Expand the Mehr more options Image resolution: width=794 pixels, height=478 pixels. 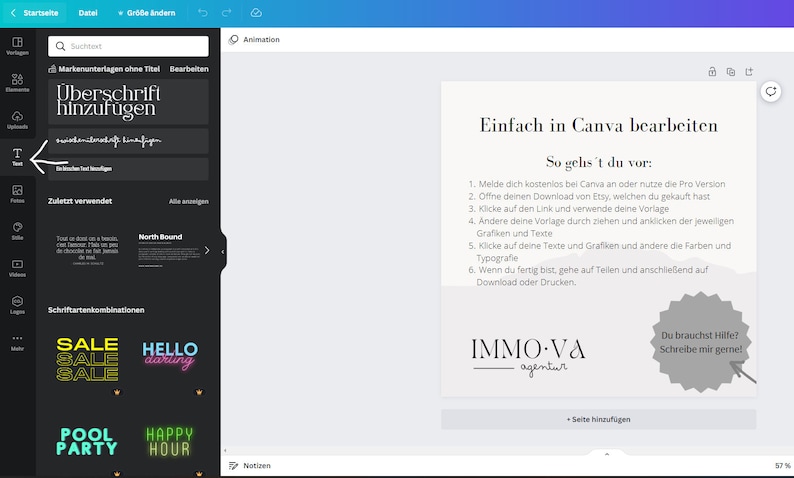pos(17,342)
